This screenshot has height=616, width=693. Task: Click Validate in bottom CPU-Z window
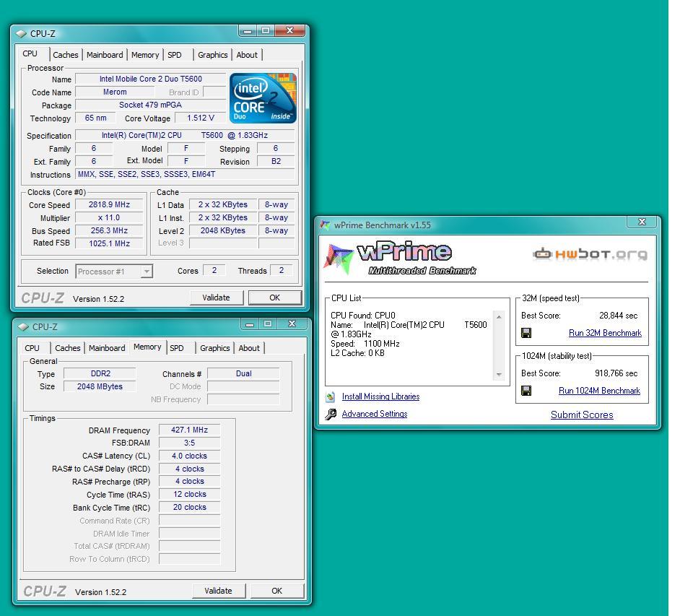point(218,591)
